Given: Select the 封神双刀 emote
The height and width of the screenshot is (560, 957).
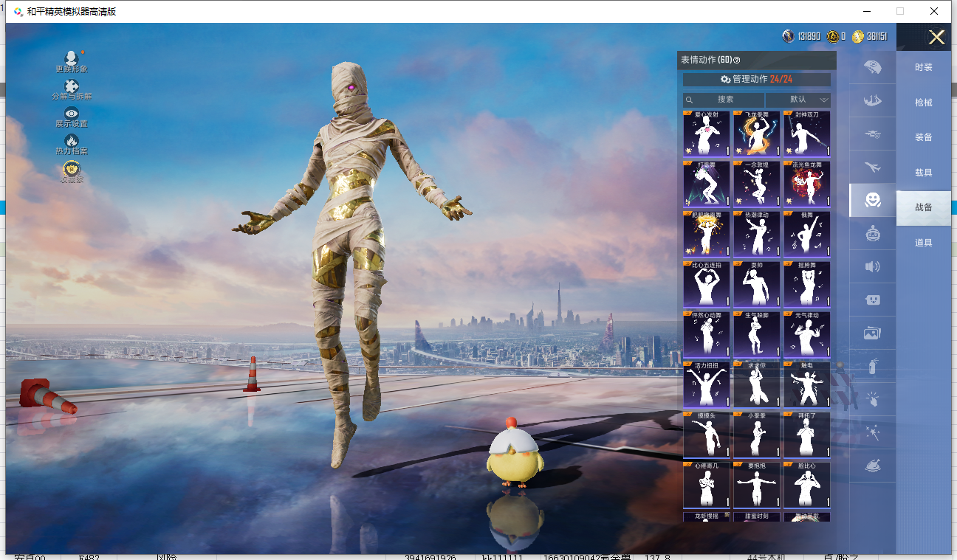Looking at the screenshot, I should (807, 134).
